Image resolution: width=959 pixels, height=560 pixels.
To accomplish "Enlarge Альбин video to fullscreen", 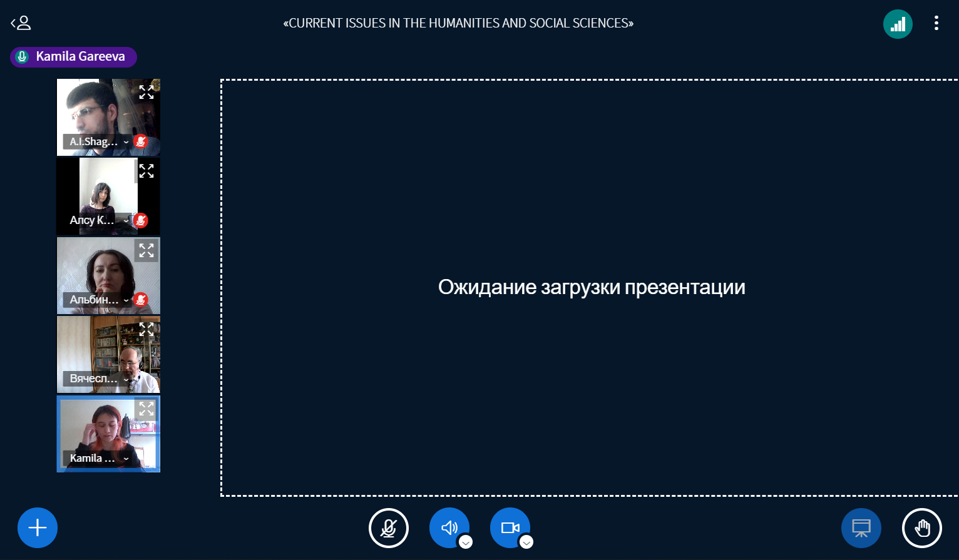I will 146,251.
